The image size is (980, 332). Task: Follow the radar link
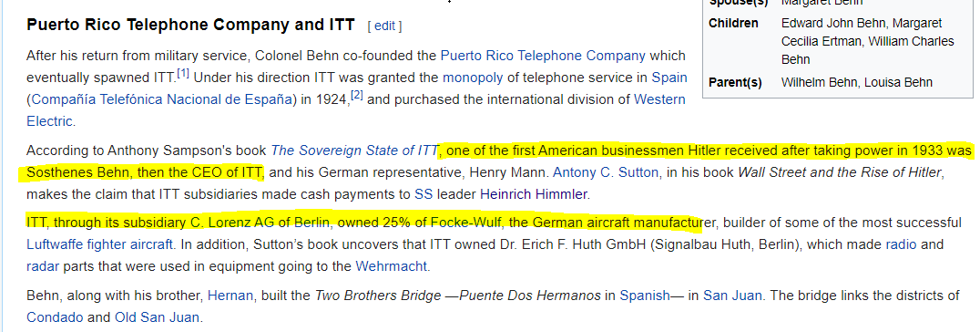tap(43, 266)
